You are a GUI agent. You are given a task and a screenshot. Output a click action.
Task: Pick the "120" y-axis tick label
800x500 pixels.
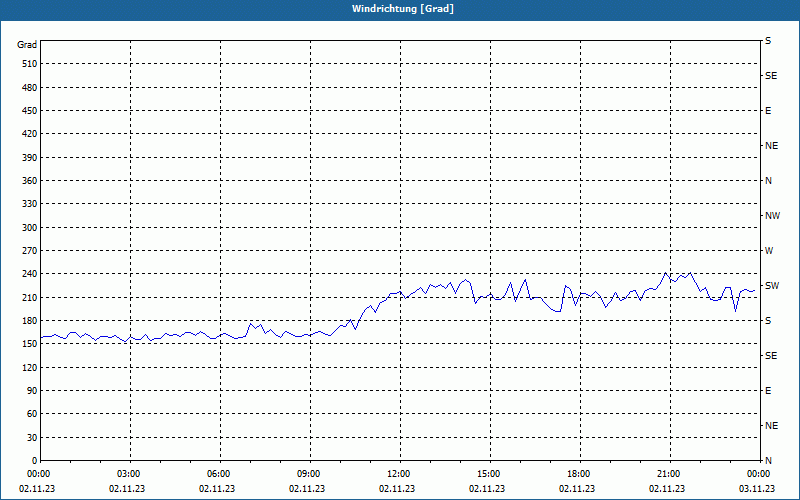30,367
